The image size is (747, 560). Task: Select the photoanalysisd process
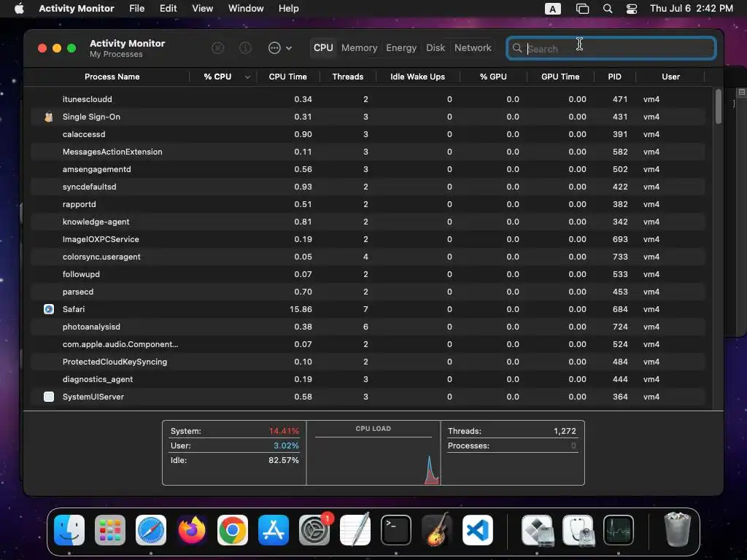pyautogui.click(x=368, y=327)
